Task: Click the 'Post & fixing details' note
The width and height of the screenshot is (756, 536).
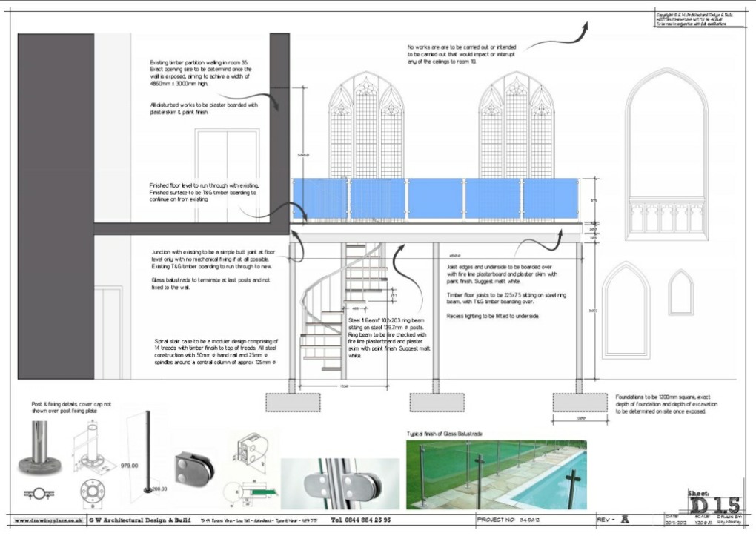Action: [x=71, y=407]
